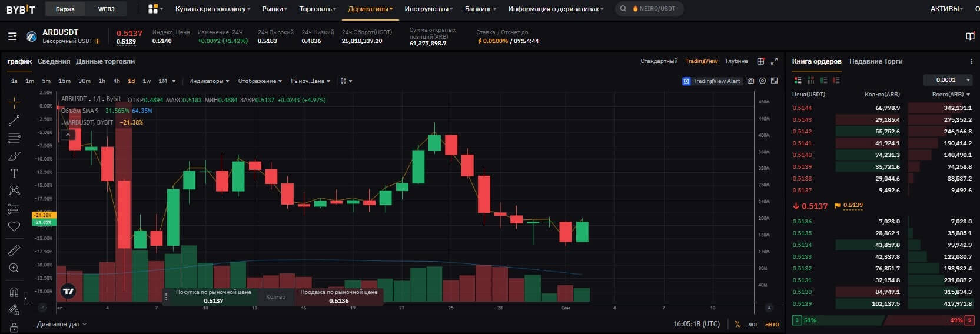This screenshot has width=980, height=334.
Task: Take a chart snapshot with camera icon
Action: tap(750, 81)
